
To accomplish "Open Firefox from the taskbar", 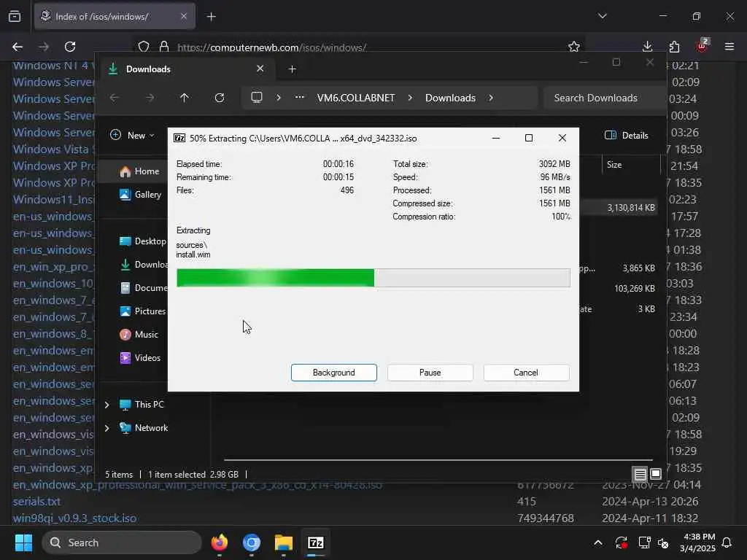I will click(x=219, y=542).
